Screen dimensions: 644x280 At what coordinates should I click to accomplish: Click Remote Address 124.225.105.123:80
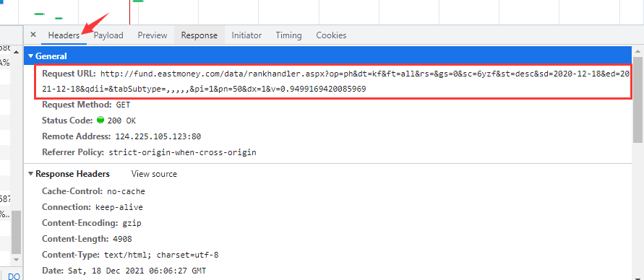(x=158, y=136)
